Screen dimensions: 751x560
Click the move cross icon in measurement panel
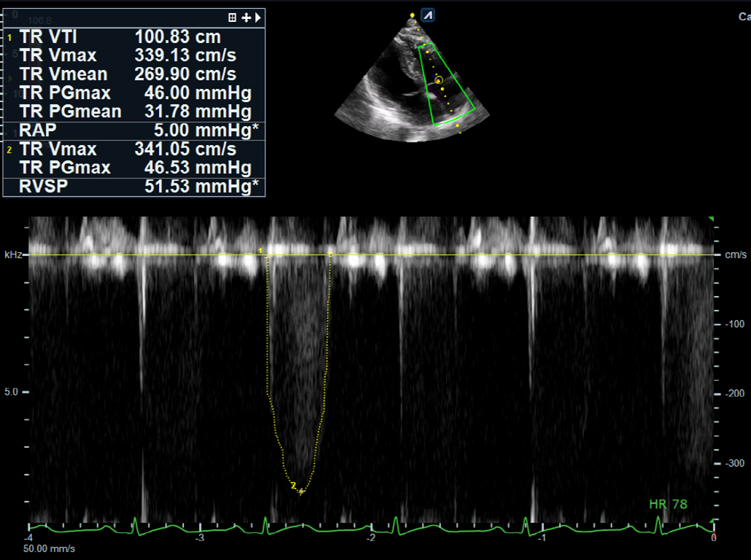tap(246, 17)
